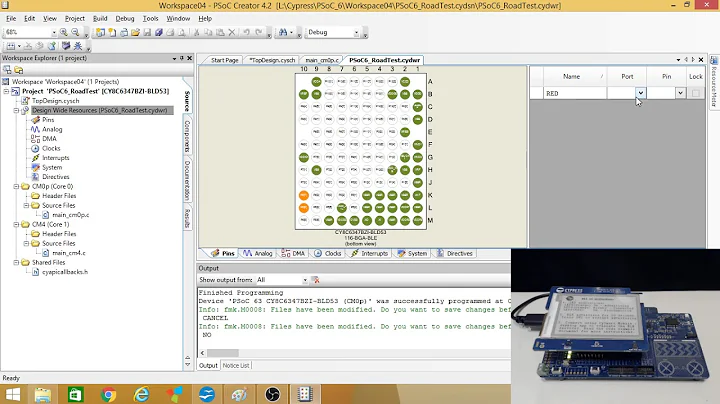Click the orange L10 pin in the package
Viewport: 720px width, 404px height.
tap(304, 208)
